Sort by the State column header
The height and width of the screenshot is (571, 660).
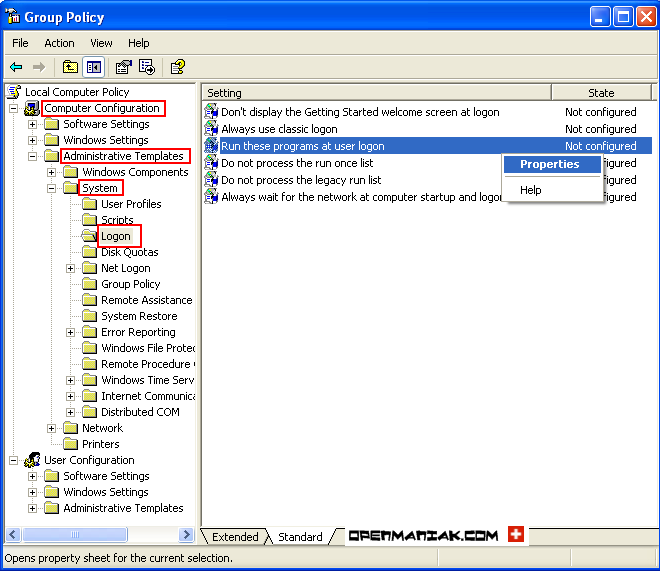click(601, 93)
